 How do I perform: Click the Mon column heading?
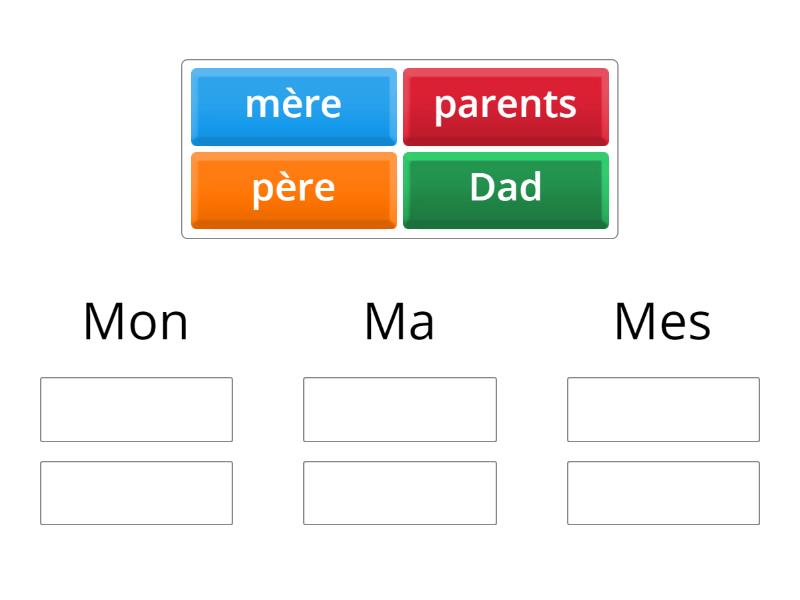pos(137,320)
